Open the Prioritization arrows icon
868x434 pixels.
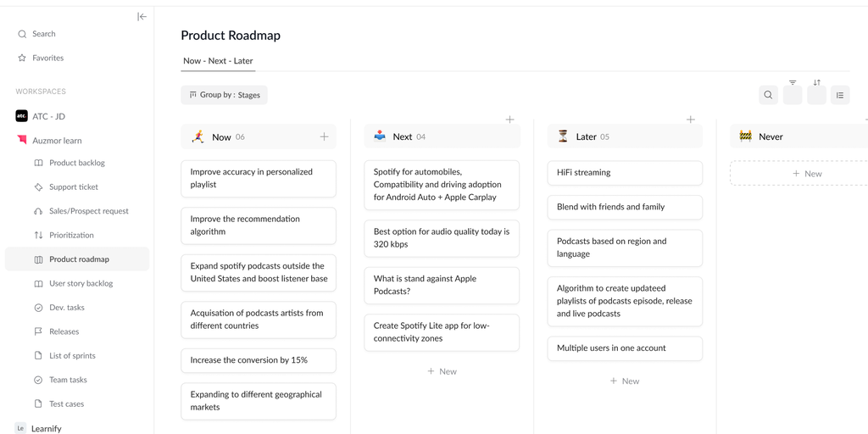click(38, 236)
